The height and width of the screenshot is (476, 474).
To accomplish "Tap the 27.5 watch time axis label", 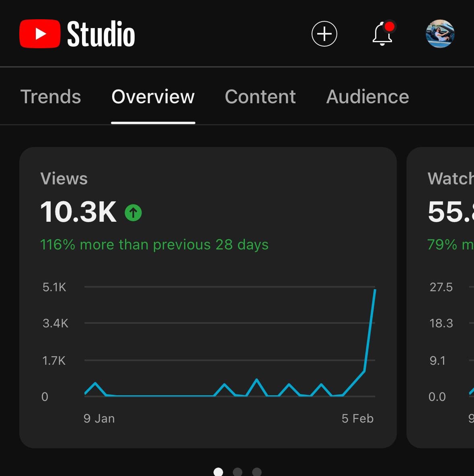I will pyautogui.click(x=441, y=287).
